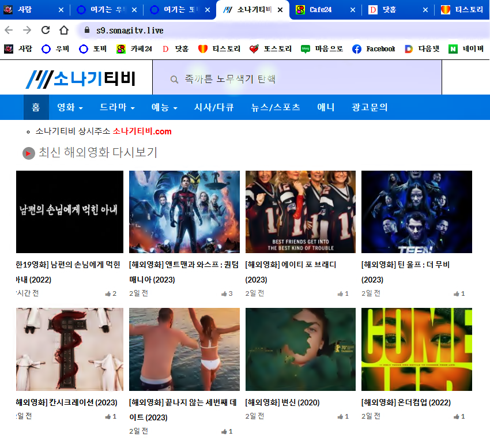The width and height of the screenshot is (490, 448).
Task: Open the 다음넷 bookmark
Action: (x=422, y=49)
